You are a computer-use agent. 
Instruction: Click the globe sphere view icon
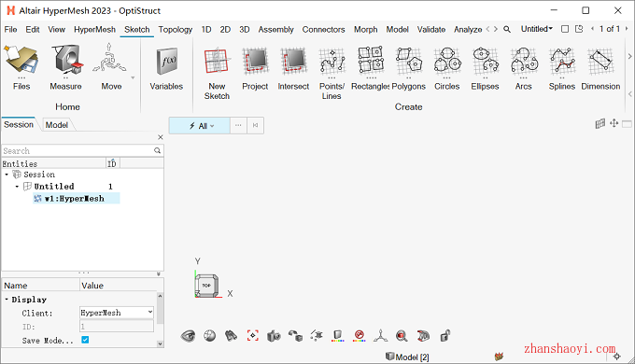[x=209, y=336]
